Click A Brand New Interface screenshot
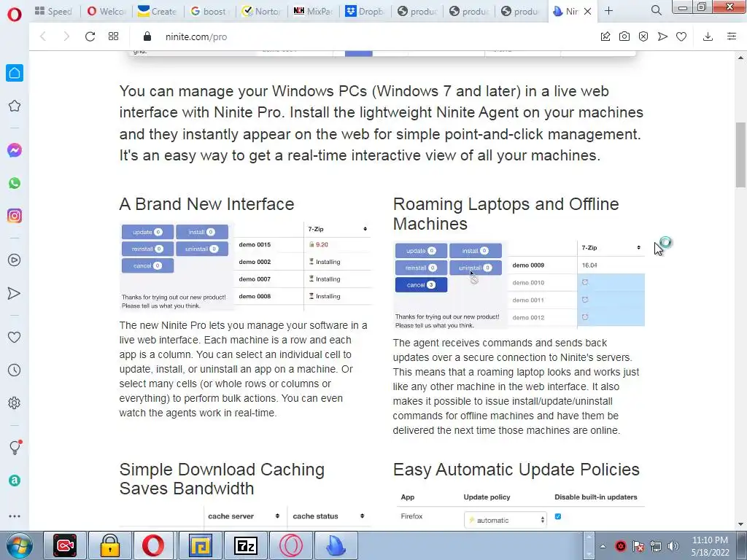The height and width of the screenshot is (560, 747). point(245,265)
